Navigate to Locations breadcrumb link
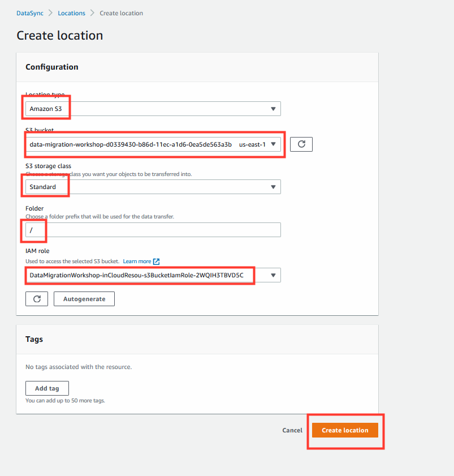This screenshot has width=454, height=476. tap(72, 13)
